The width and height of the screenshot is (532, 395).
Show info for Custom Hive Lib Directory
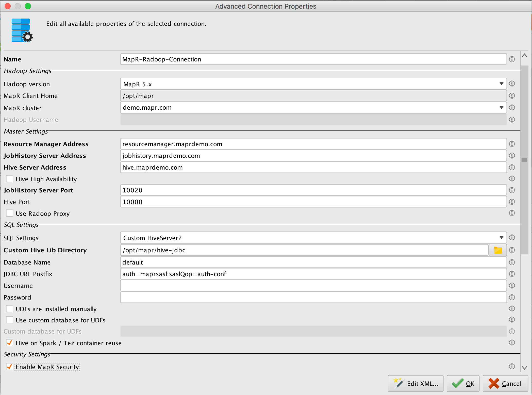512,250
